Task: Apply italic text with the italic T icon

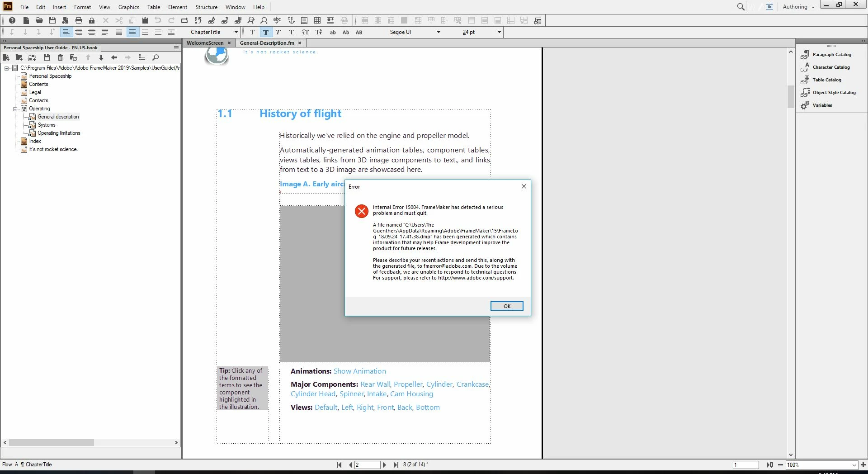Action: [278, 32]
